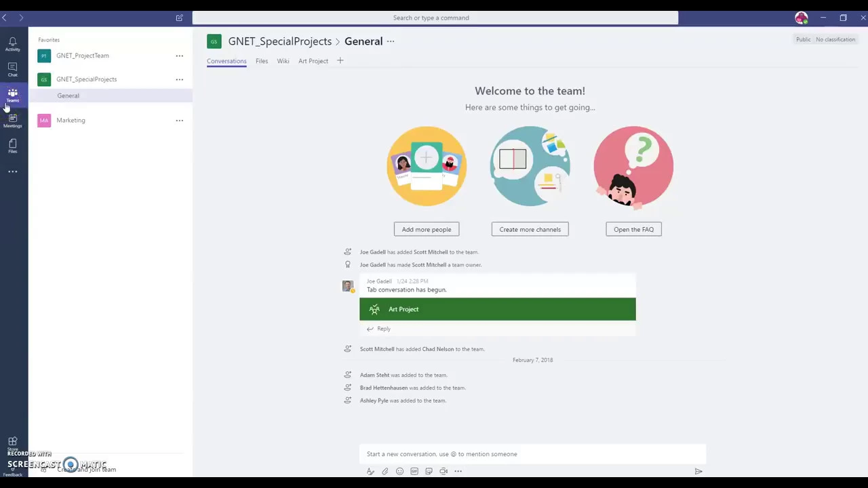Go back with the back arrow
This screenshot has height=488, width=868.
click(x=4, y=18)
